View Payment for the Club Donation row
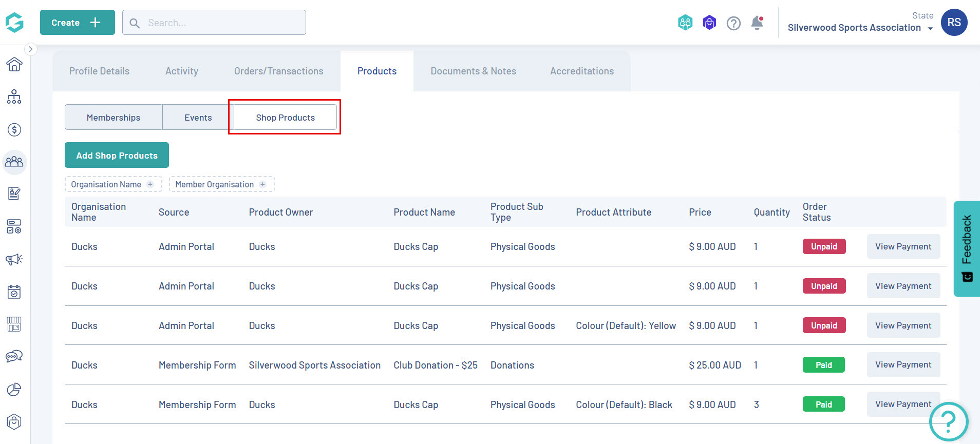Image resolution: width=980 pixels, height=444 pixels. tap(903, 365)
